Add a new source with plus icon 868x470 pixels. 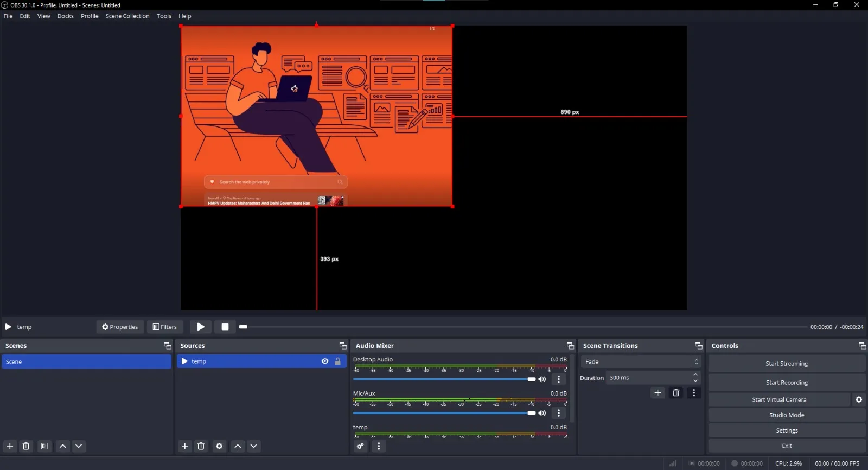point(185,446)
